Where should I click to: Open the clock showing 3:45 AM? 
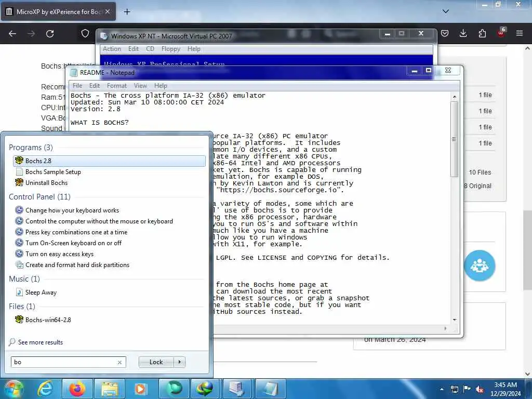(505, 389)
